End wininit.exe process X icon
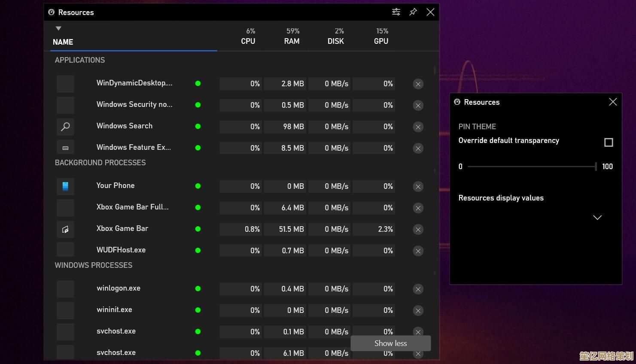The image size is (636, 364). (x=418, y=311)
